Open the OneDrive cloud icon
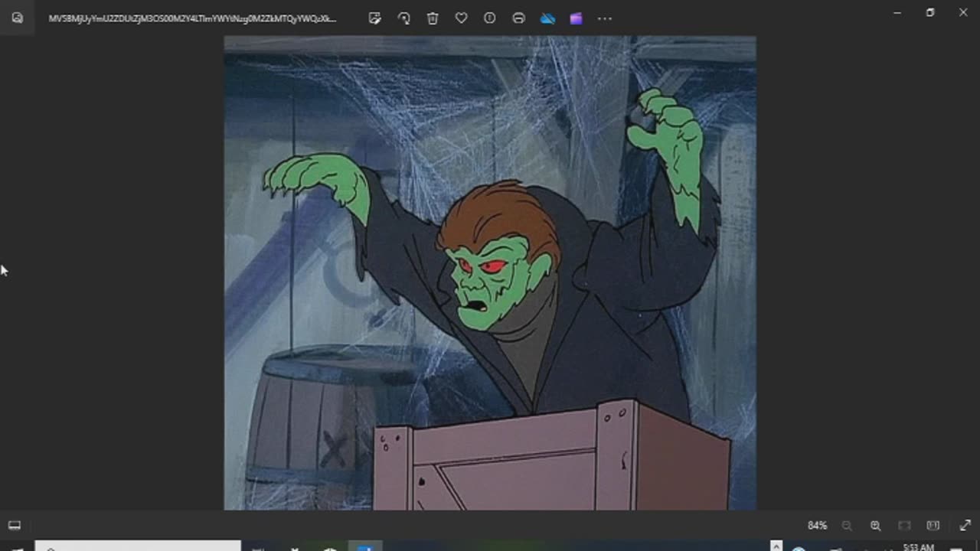The height and width of the screenshot is (551, 980). click(547, 18)
